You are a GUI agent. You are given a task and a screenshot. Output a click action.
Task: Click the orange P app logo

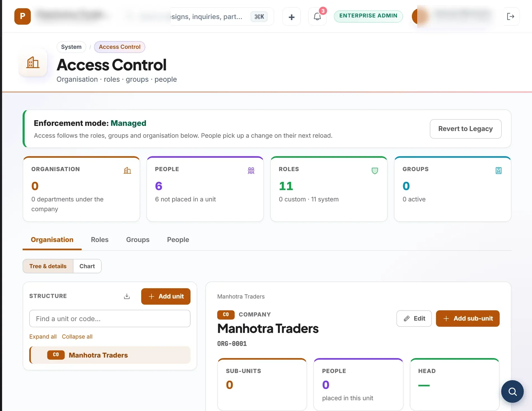pyautogui.click(x=22, y=16)
